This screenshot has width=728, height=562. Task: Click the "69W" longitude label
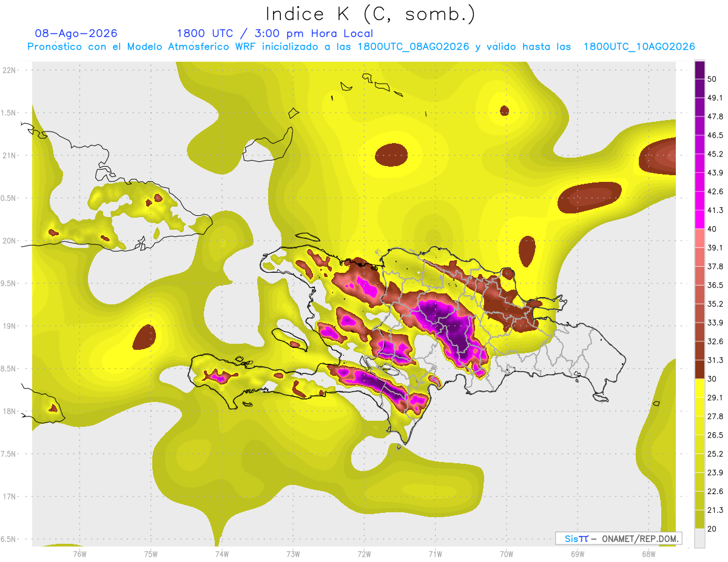(x=578, y=554)
